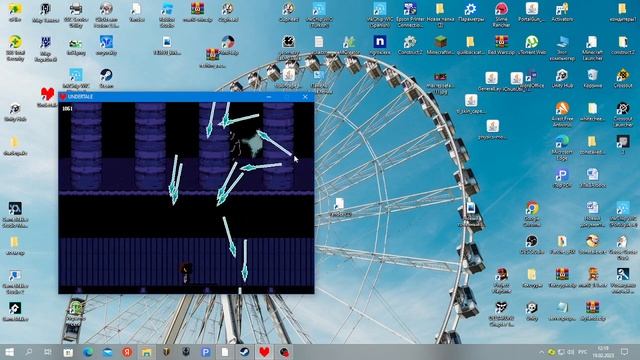640x360 pixels.
Task: Switch to Undertale heart icon on taskbar
Action: pyautogui.click(x=264, y=352)
